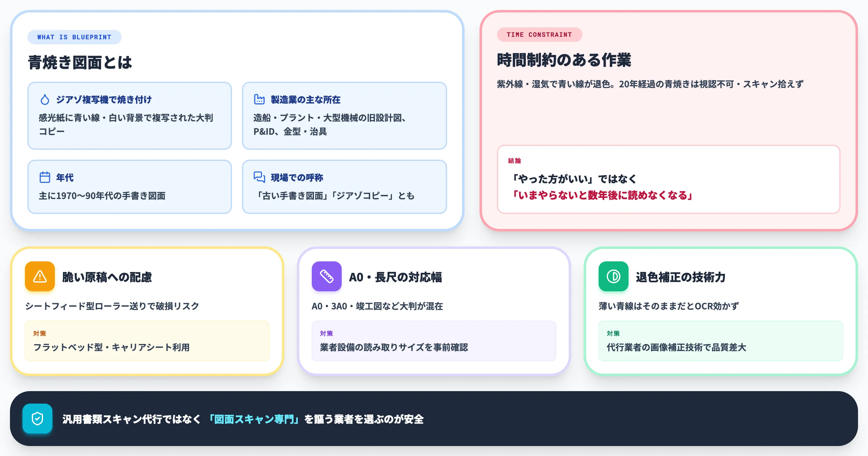Click the cyan shield check icon

point(37,419)
